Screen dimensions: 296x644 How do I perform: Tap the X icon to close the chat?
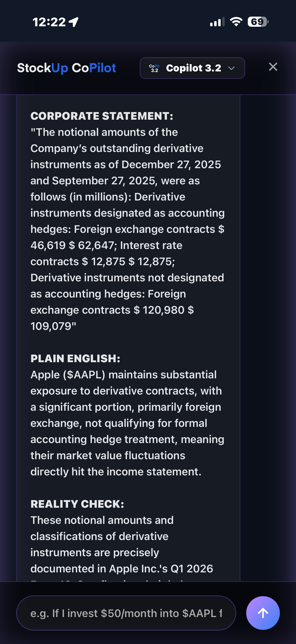point(273,67)
